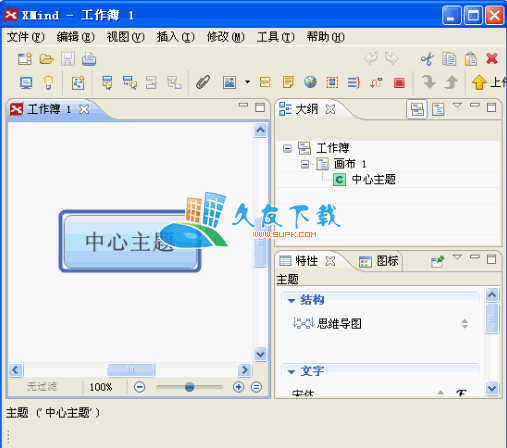The height and width of the screenshot is (448, 507).
Task: Insert a subtopic with the subtopic icon
Action: point(130,83)
